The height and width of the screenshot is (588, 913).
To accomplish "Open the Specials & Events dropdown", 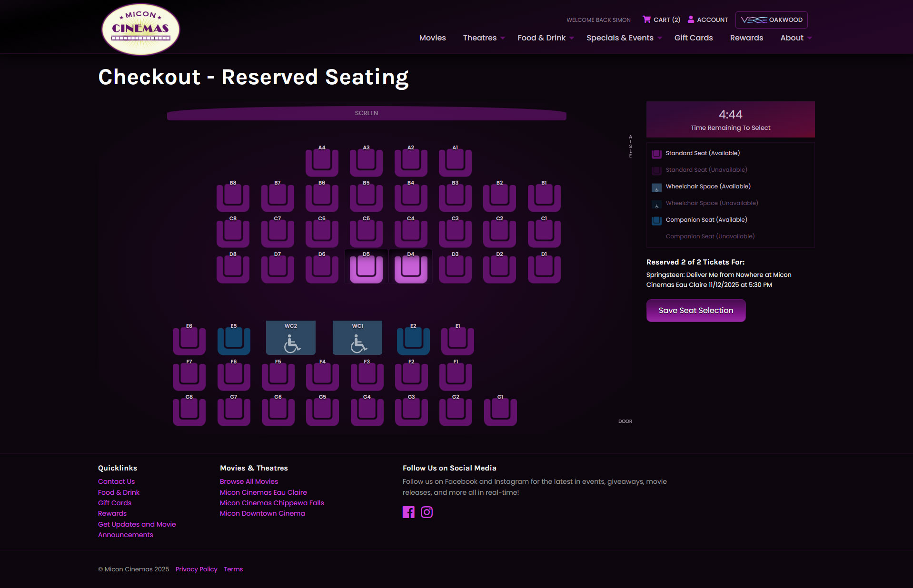I will pyautogui.click(x=624, y=38).
